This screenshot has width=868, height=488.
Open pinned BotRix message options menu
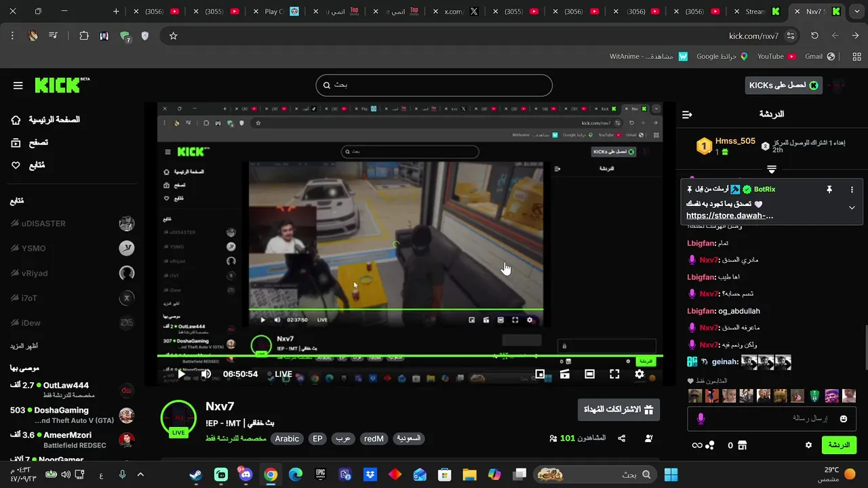coord(852,190)
